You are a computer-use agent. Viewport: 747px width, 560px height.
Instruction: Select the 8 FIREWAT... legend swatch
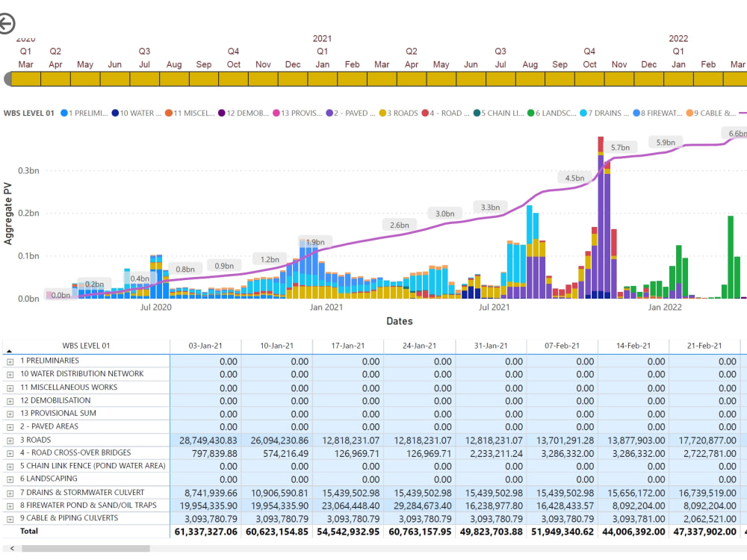click(636, 113)
